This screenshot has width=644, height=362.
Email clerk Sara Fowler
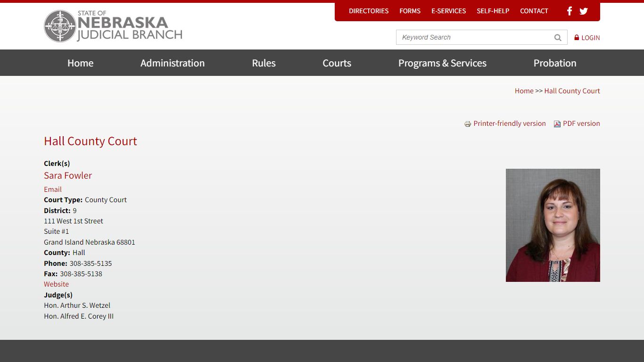(53, 189)
